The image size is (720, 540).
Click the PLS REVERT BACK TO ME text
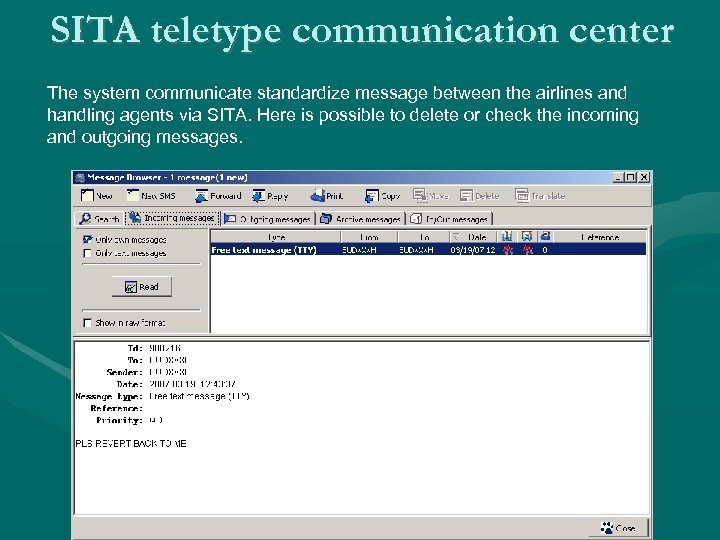click(131, 444)
